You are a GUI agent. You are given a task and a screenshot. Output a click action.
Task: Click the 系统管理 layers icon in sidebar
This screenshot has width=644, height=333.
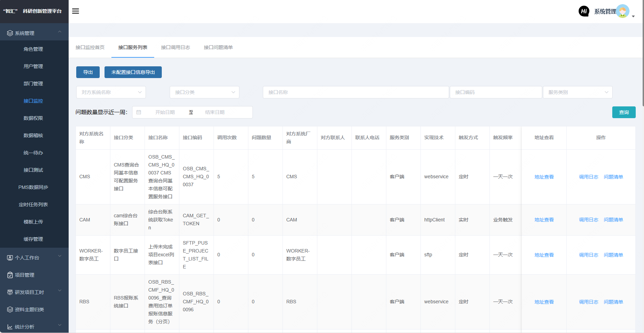pyautogui.click(x=10, y=33)
